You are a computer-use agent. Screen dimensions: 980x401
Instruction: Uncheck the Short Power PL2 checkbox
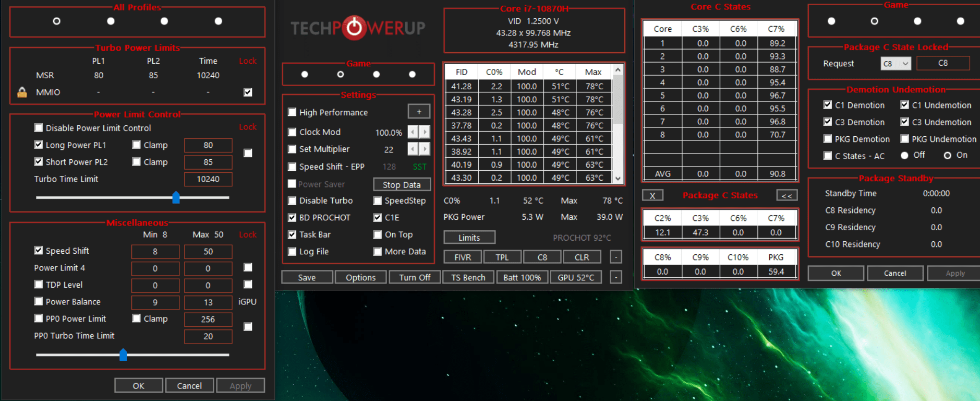[39, 162]
